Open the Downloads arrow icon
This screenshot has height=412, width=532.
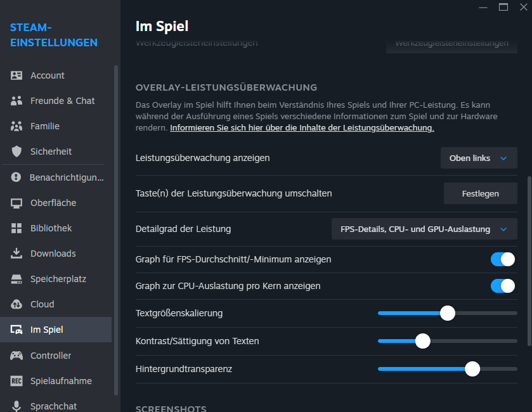pyautogui.click(x=17, y=254)
